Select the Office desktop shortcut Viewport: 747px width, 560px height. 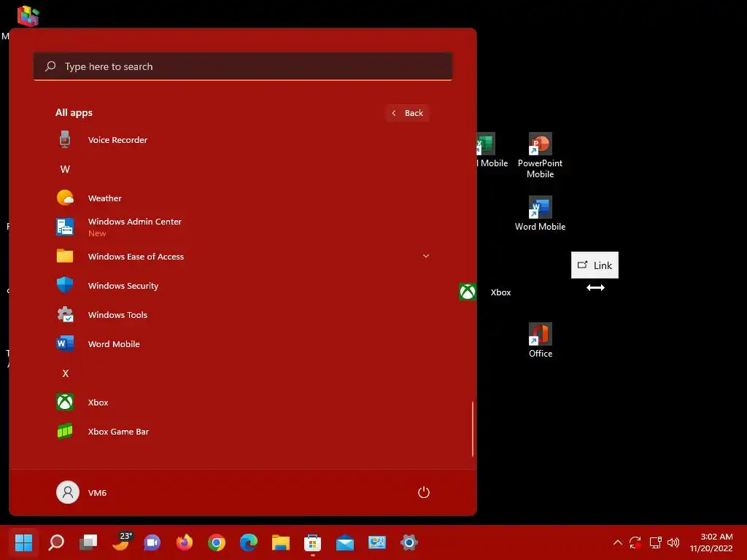pyautogui.click(x=541, y=341)
